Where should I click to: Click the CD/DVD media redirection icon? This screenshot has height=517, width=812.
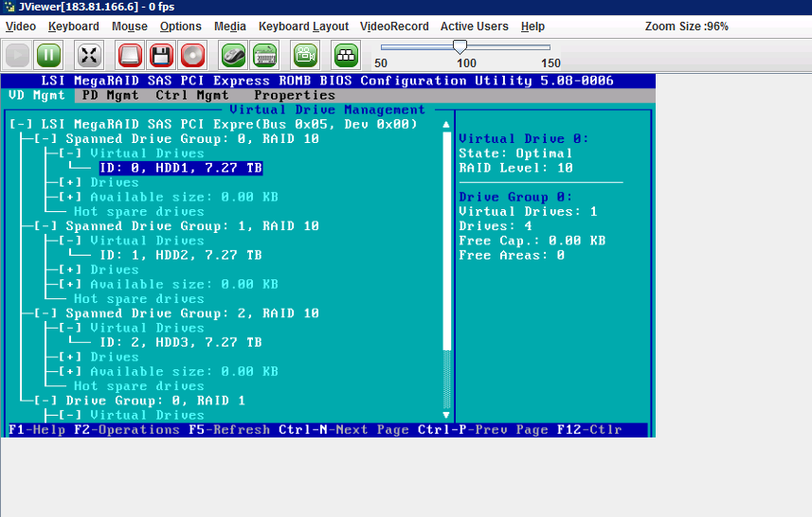click(192, 55)
